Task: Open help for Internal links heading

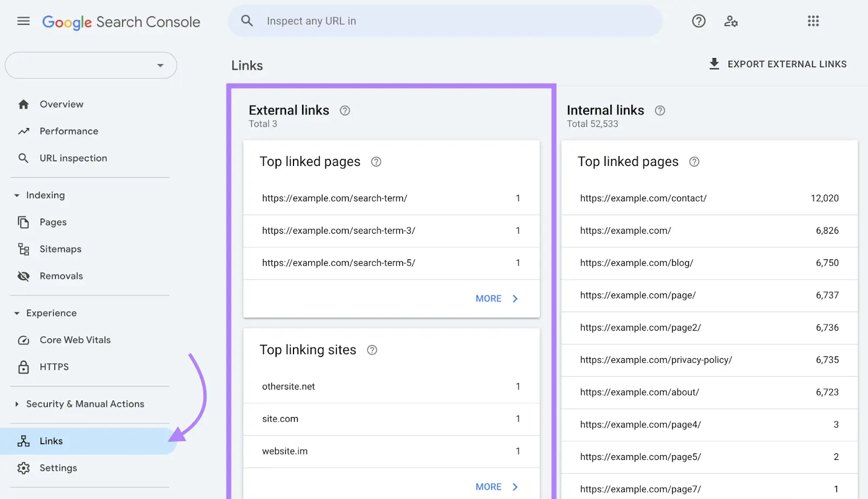Action: (660, 111)
